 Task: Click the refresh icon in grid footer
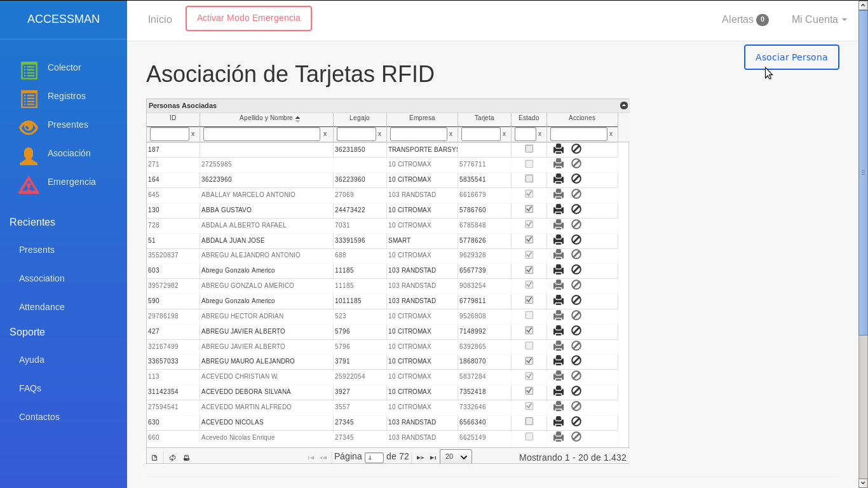click(172, 457)
